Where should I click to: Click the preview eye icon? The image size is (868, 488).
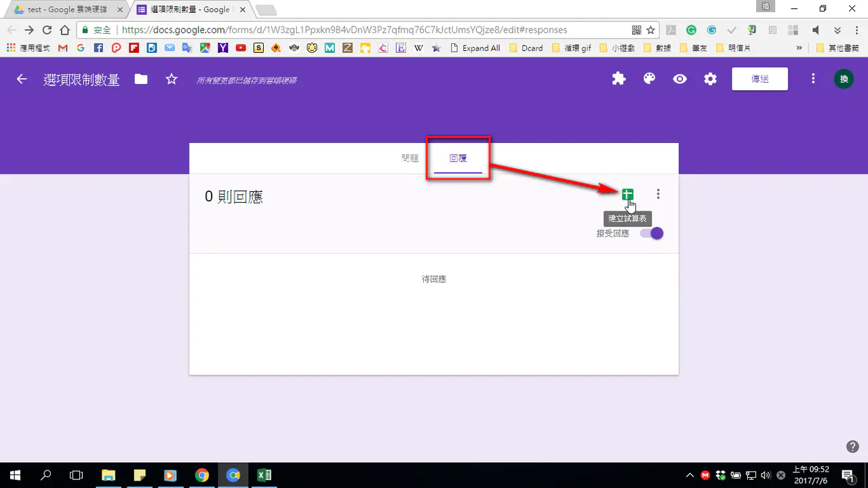coord(679,79)
